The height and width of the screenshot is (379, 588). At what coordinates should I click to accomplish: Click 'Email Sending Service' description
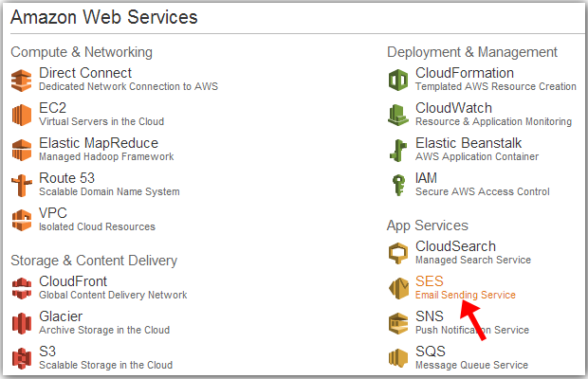[466, 295]
